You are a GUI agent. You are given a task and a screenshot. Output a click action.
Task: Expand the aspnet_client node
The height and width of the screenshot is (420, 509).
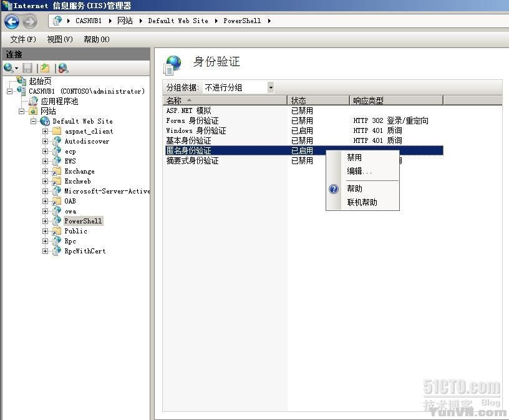point(45,131)
